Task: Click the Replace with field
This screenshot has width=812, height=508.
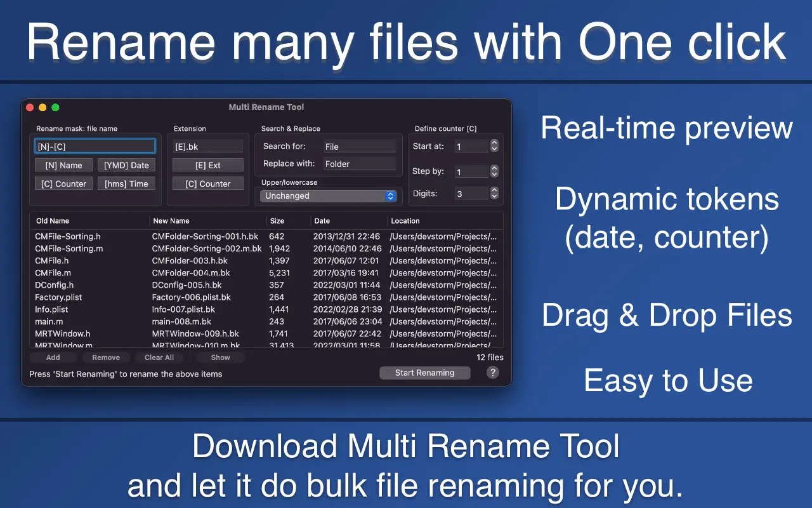Action: (360, 163)
